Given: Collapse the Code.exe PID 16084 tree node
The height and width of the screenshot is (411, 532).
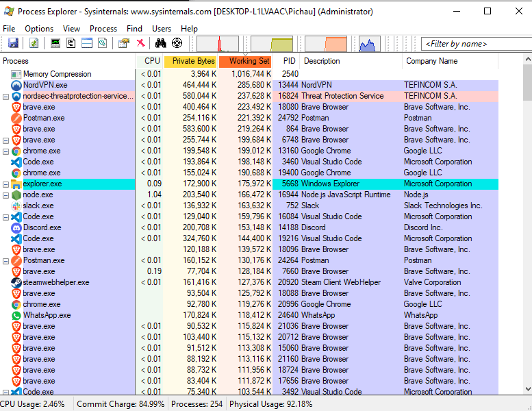Looking at the screenshot, I should pos(5,217).
